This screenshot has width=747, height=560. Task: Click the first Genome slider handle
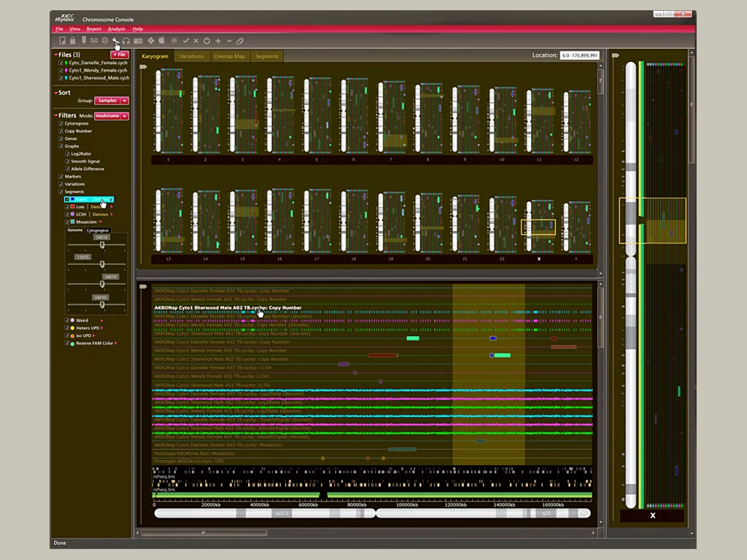(102, 245)
